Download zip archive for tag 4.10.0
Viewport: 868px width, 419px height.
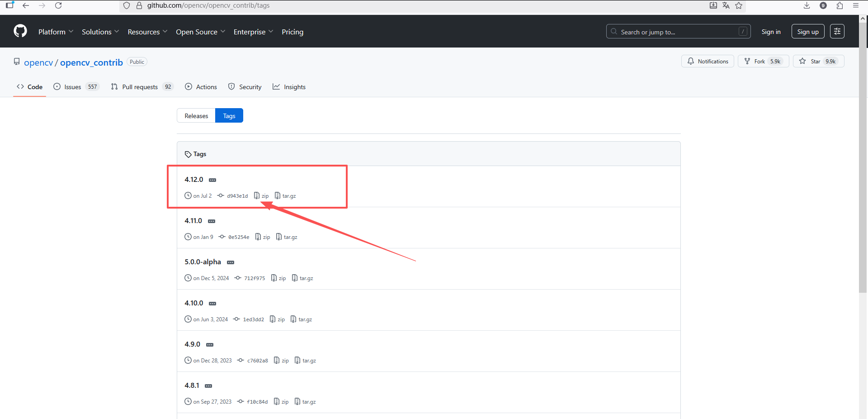coord(277,319)
